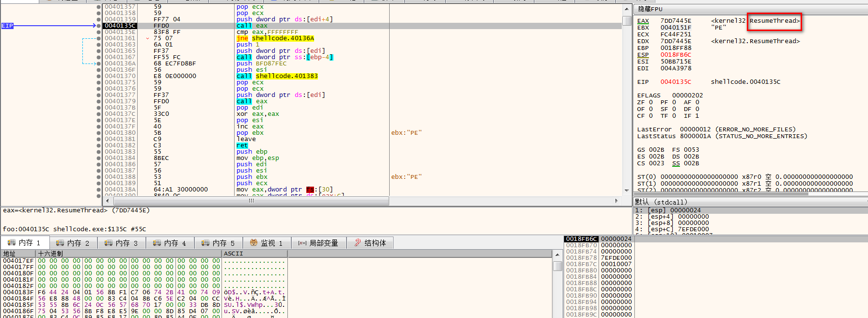Toggle breakpoint dot at address 00401361
This screenshot has width=868, height=318.
tap(99, 38)
